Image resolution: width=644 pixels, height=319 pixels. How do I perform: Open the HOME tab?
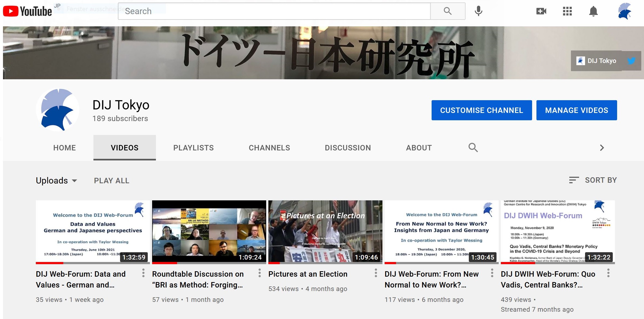pyautogui.click(x=65, y=148)
